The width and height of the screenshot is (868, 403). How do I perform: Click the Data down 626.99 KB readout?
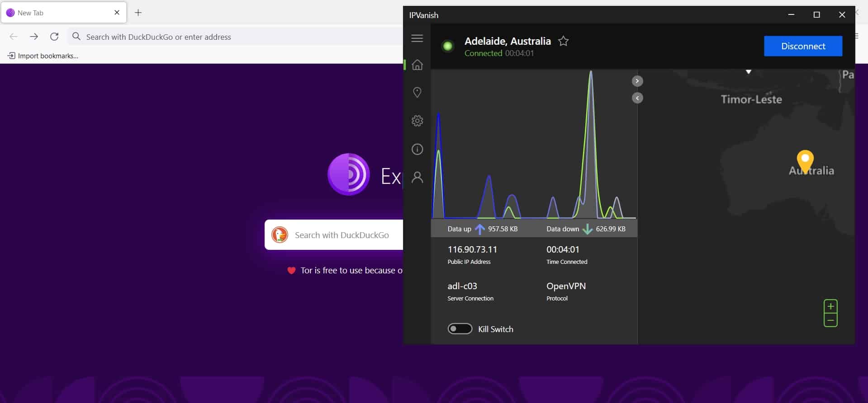pyautogui.click(x=586, y=229)
